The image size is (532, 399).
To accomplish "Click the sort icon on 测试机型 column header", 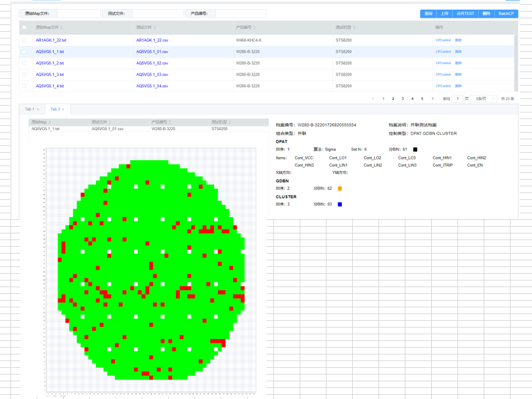I will coord(354,27).
